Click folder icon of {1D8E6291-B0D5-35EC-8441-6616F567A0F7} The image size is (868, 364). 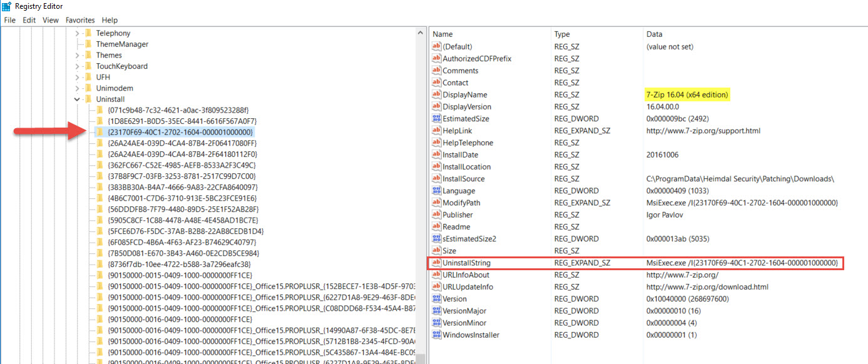point(100,121)
